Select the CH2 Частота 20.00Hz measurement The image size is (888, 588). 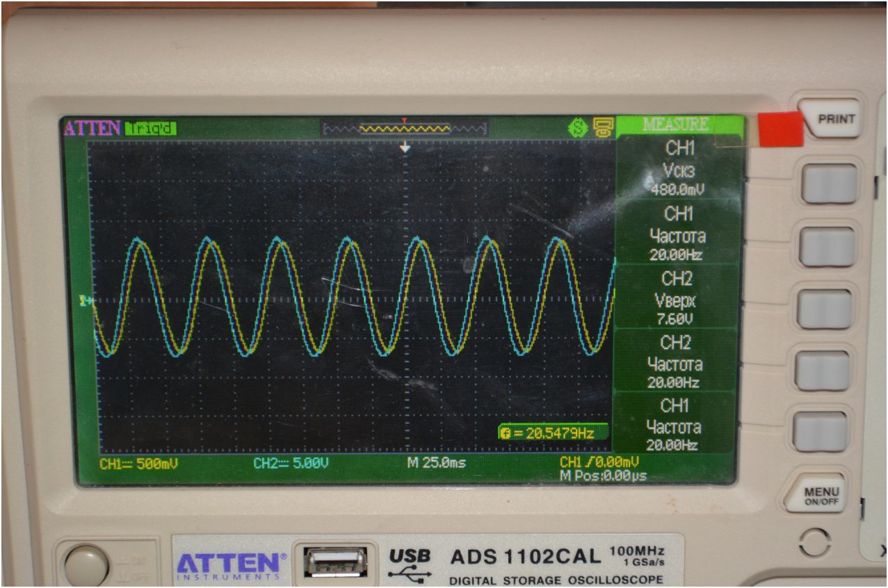(x=673, y=362)
